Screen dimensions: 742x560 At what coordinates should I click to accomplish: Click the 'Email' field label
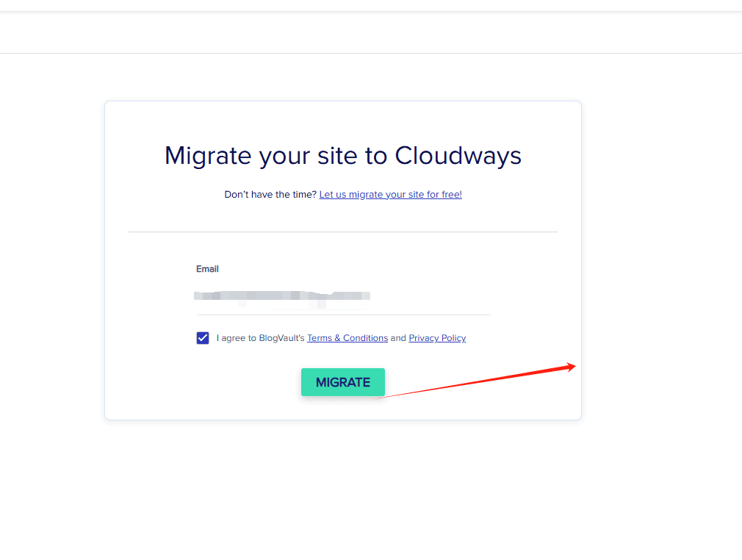pos(207,269)
